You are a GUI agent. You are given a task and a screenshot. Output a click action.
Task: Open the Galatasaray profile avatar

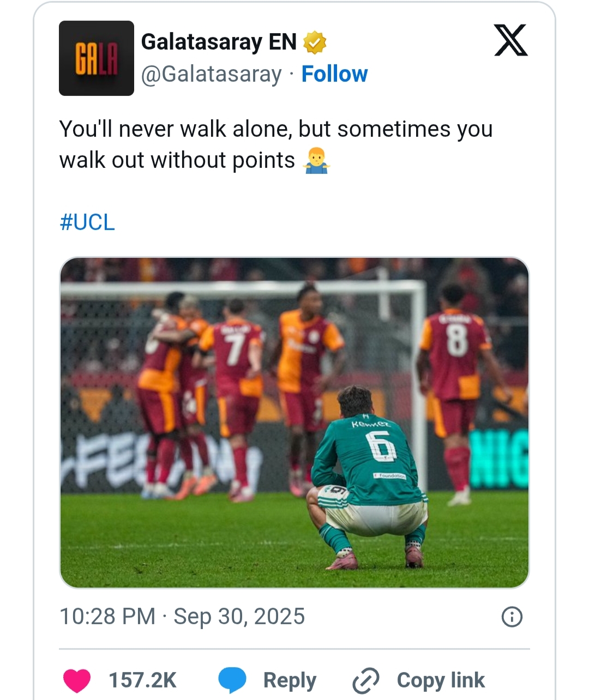97,58
